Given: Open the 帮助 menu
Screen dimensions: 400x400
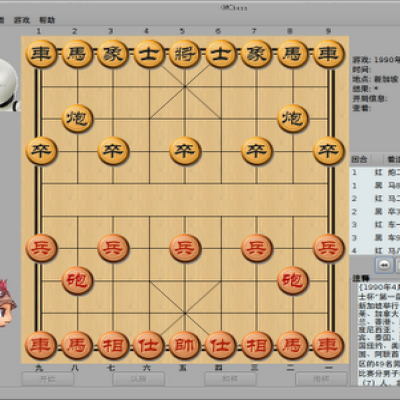Looking at the screenshot, I should (47, 20).
